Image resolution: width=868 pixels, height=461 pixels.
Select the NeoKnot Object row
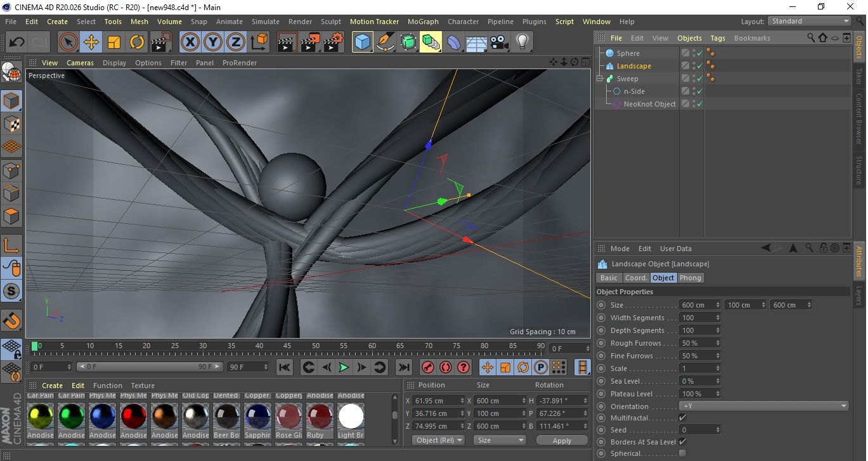pos(649,104)
